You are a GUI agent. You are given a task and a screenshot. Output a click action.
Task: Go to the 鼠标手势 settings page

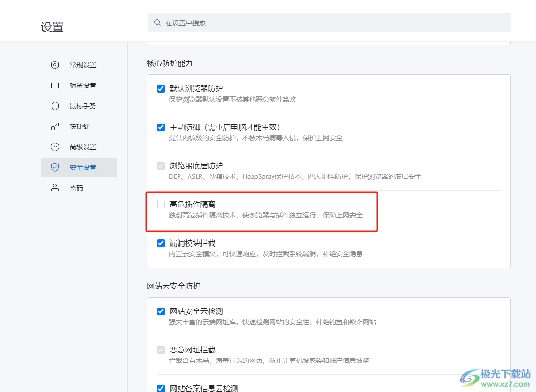[79, 106]
